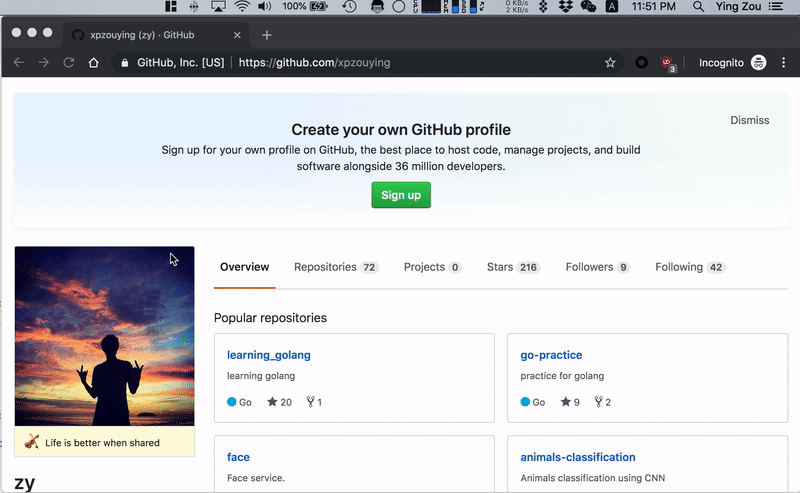
Task: Click the "Popular repositories" heading
Action: pos(270,317)
